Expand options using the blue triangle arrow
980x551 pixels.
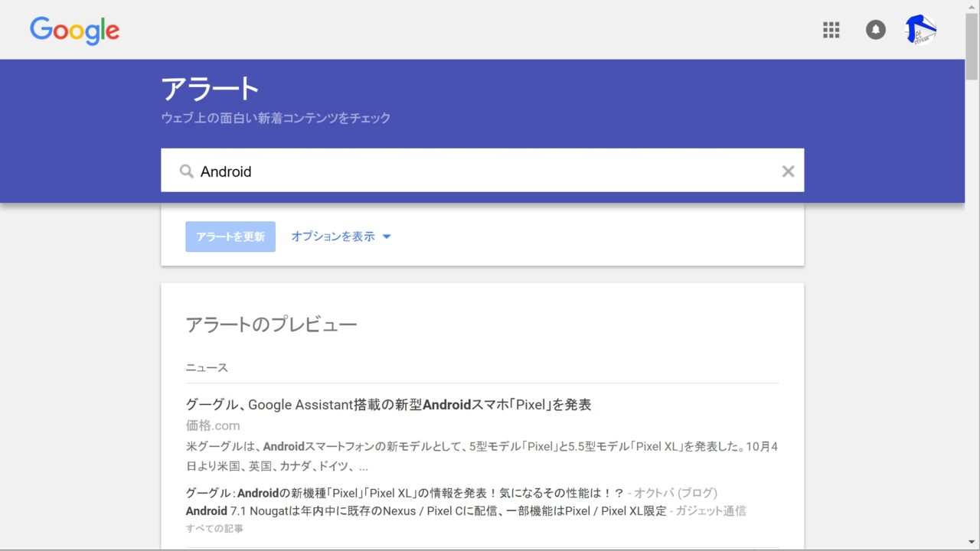[387, 236]
